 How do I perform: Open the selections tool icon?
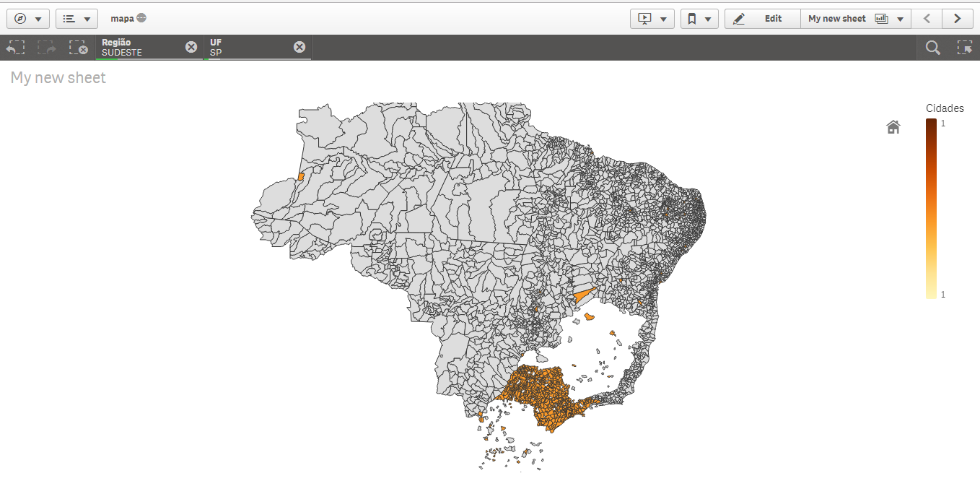(x=965, y=47)
